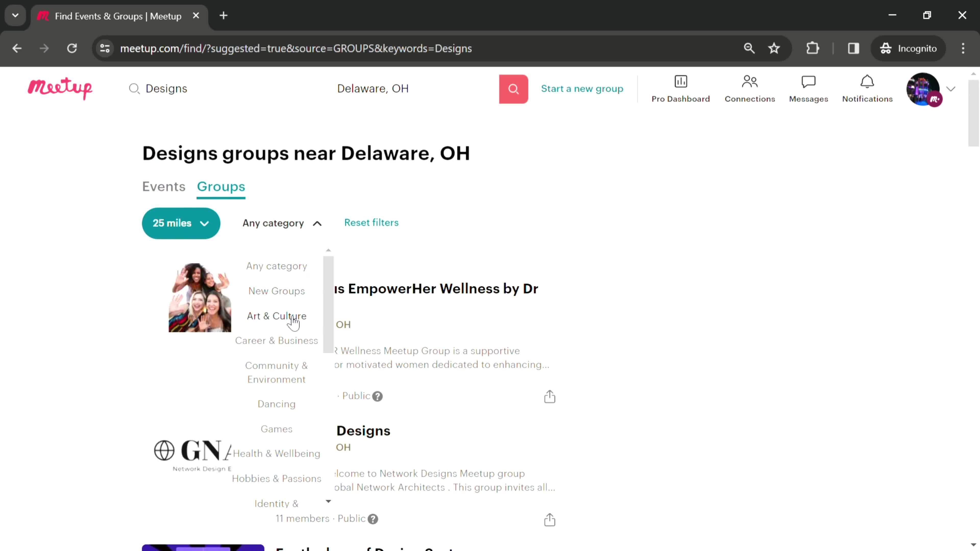This screenshot has height=551, width=980.
Task: Click Start a new group link
Action: [x=582, y=89]
